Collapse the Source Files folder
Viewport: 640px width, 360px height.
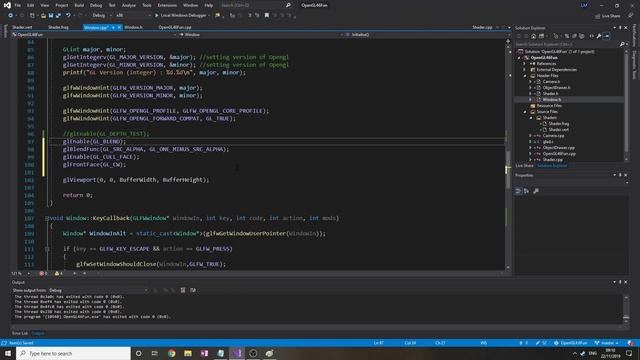525,112
